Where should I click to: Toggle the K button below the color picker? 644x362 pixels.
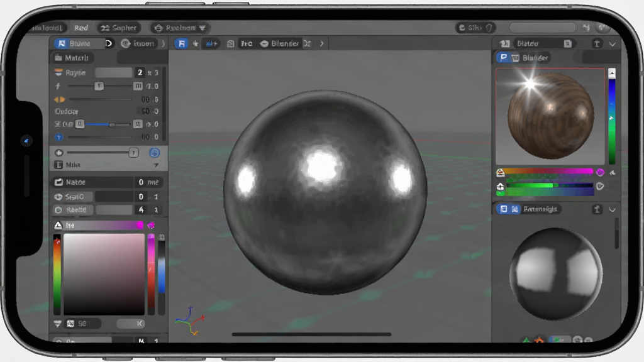coord(131,324)
